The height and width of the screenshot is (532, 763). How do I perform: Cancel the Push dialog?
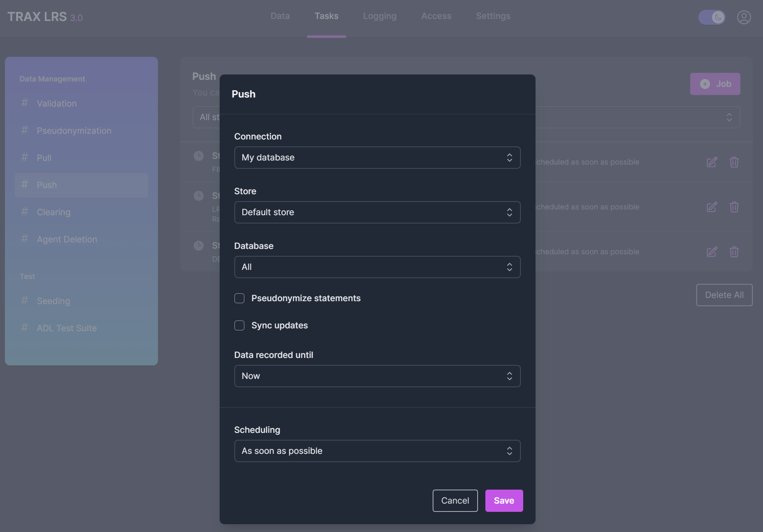(x=455, y=501)
